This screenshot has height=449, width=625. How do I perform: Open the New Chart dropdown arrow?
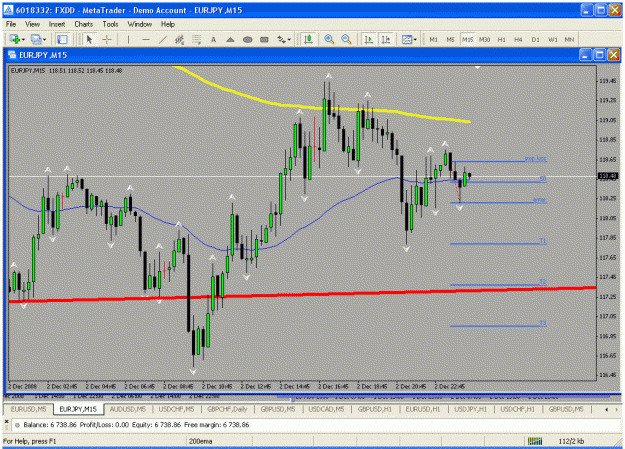[x=23, y=39]
